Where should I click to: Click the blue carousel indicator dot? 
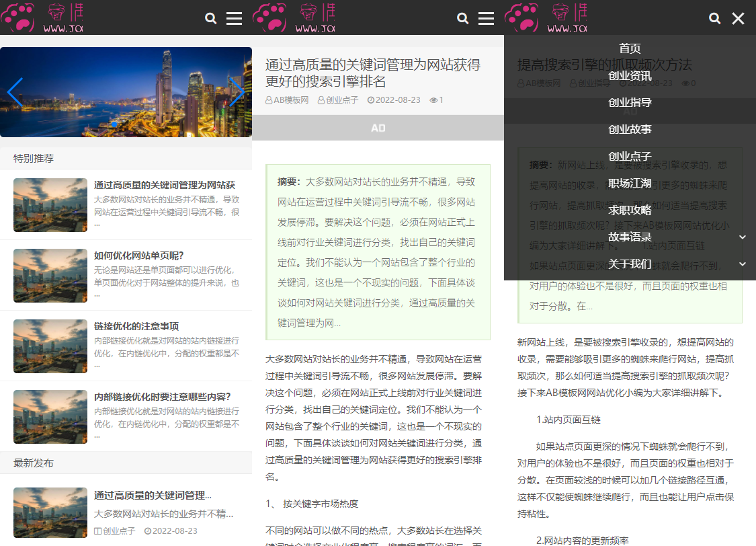[114, 124]
